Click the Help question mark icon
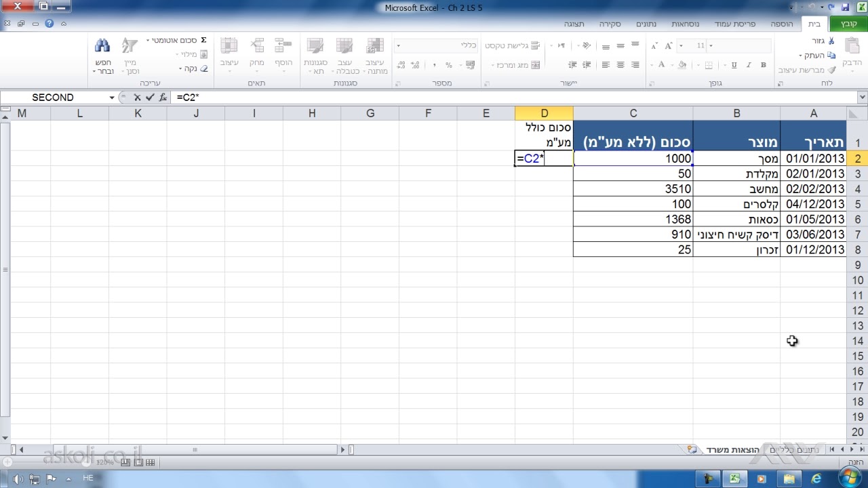 click(50, 24)
